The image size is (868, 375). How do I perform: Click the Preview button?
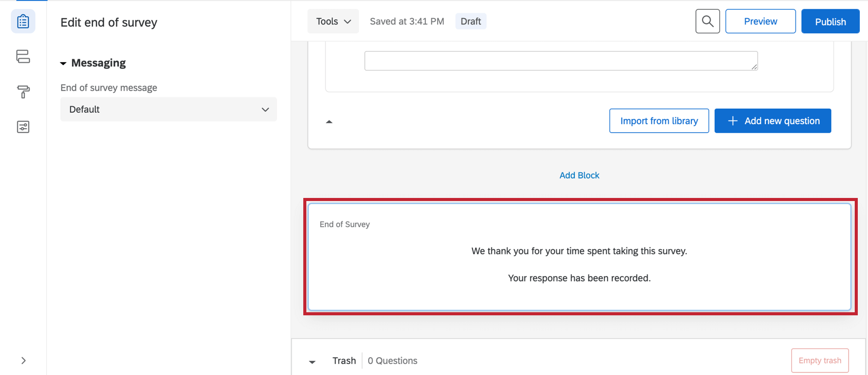coord(760,21)
